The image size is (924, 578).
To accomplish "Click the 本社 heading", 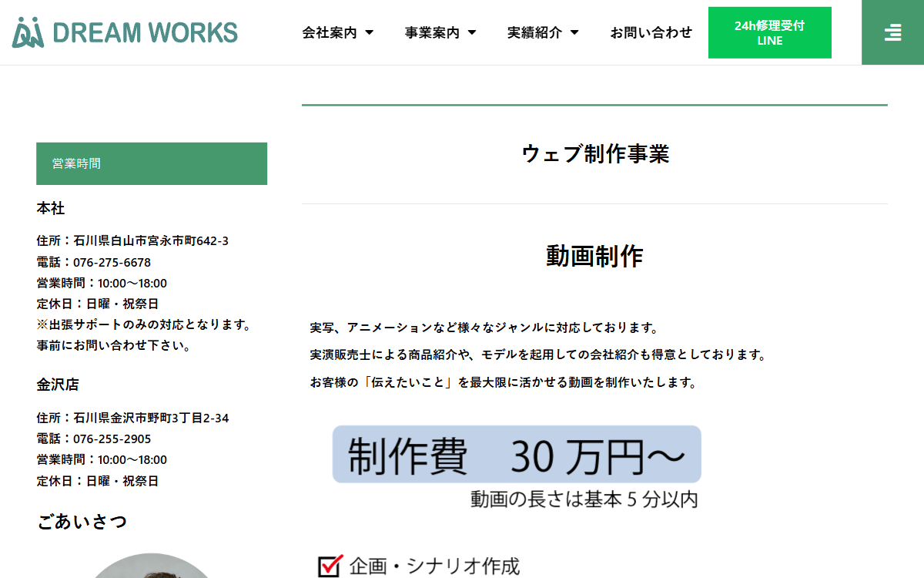I will 51,208.
